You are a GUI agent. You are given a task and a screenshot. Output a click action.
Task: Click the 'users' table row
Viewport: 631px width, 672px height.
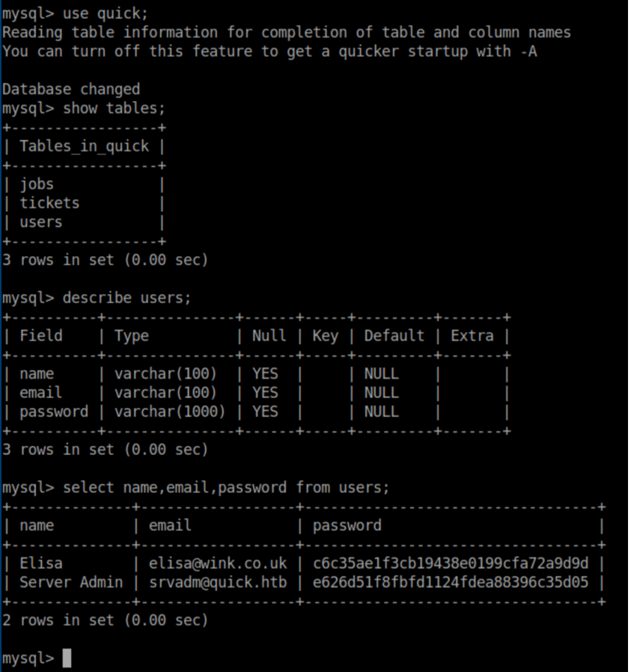[41, 222]
